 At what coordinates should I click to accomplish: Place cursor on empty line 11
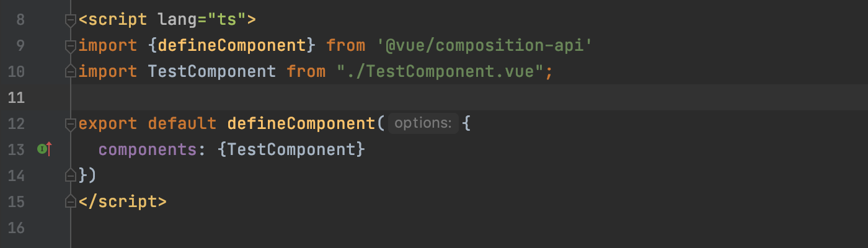[x=465, y=97]
